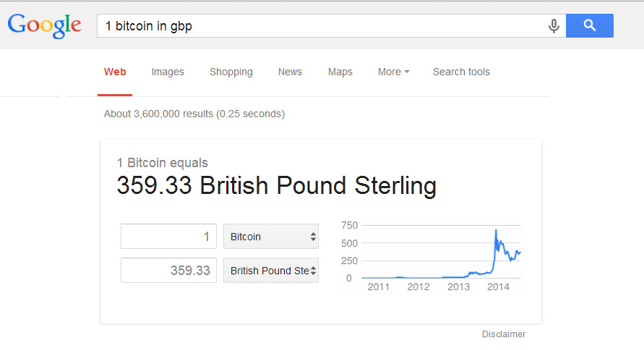Open the Maps tab
This screenshot has width=644, height=351.
pos(340,72)
